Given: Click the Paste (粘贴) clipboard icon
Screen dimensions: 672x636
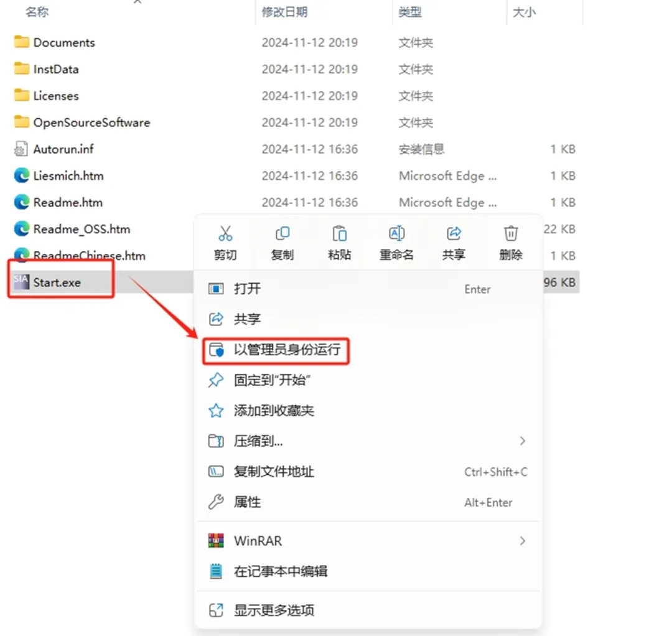Looking at the screenshot, I should [340, 233].
